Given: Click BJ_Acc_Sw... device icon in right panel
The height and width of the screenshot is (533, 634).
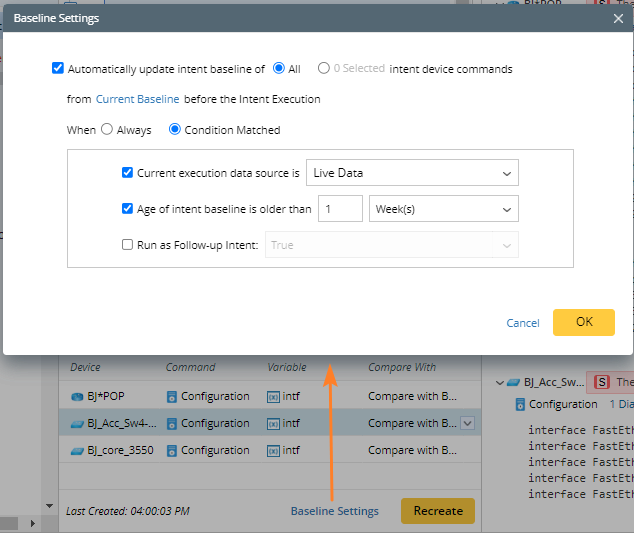Looking at the screenshot, I should point(514,382).
